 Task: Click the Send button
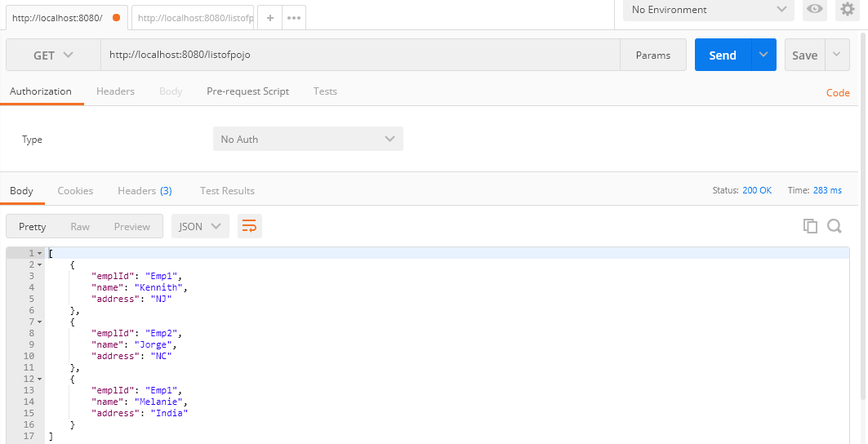(x=723, y=55)
